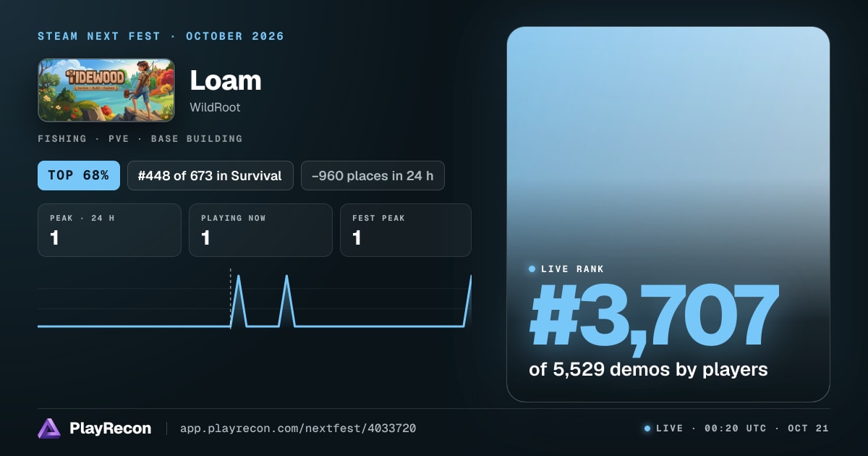Select the #448 of 673 in Survival chip
The image size is (868, 456).
click(x=210, y=175)
